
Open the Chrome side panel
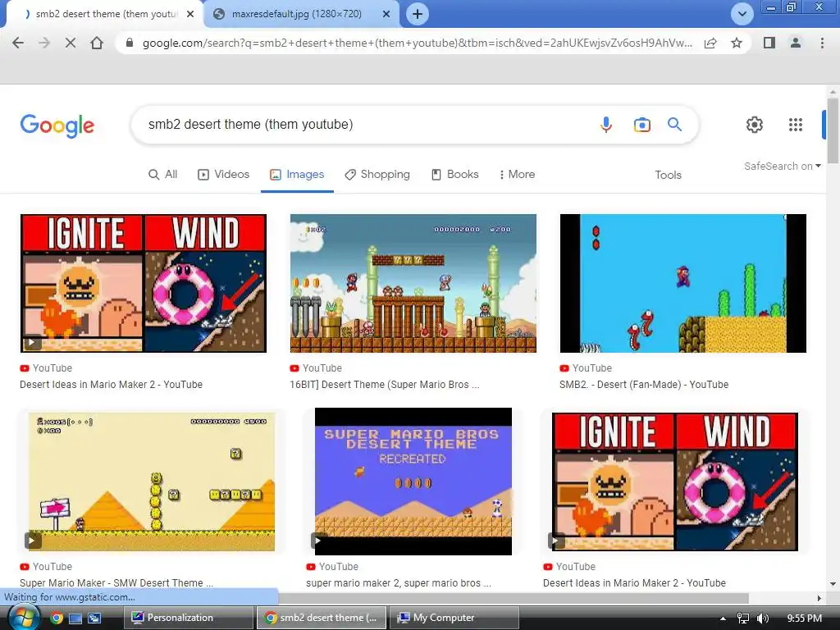(x=769, y=43)
